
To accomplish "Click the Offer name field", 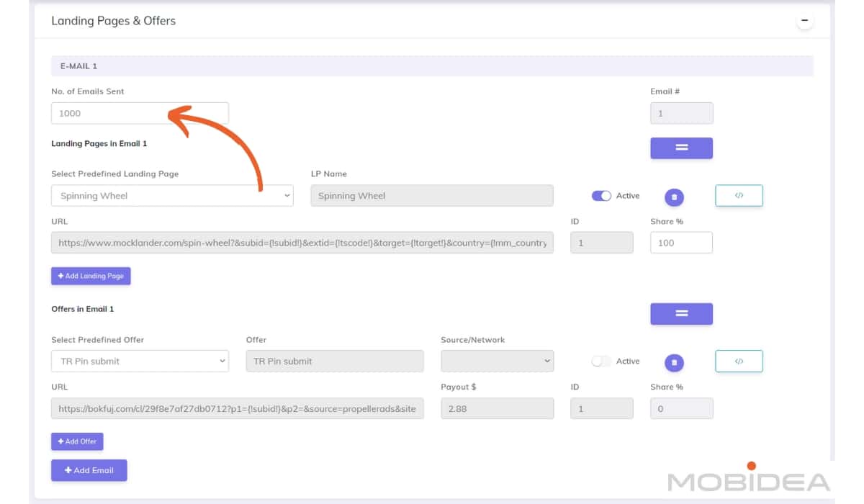I will [335, 361].
